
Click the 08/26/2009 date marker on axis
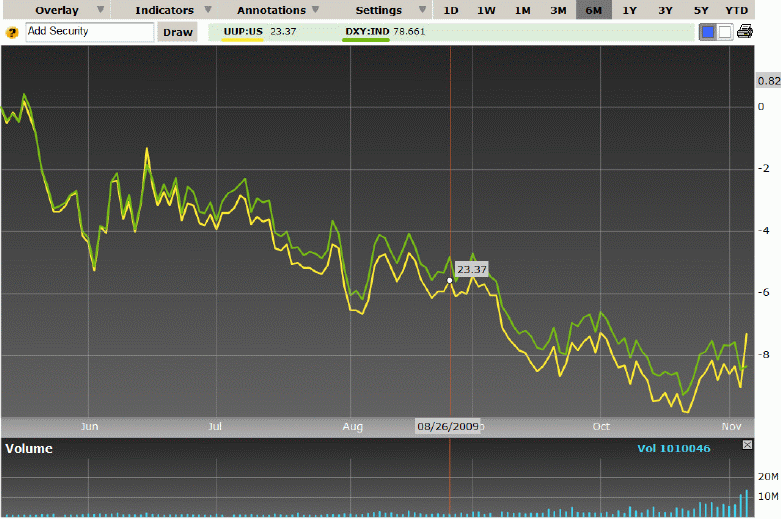click(447, 425)
